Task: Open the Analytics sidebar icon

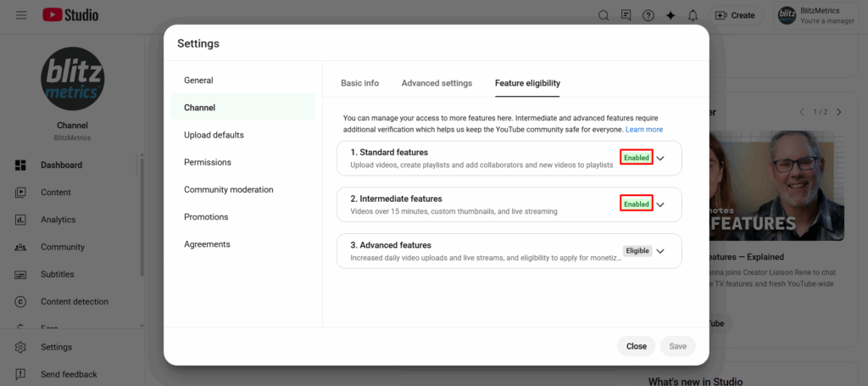Action: tap(21, 220)
